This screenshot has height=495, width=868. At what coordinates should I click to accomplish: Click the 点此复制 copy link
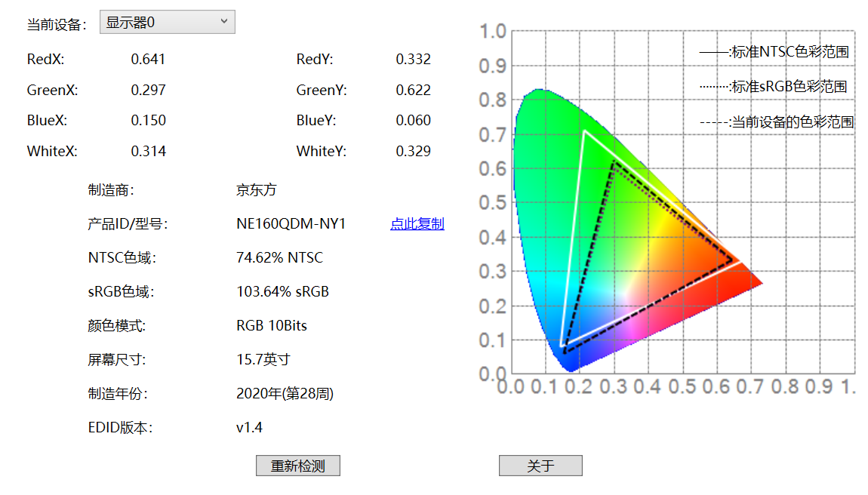point(417,223)
